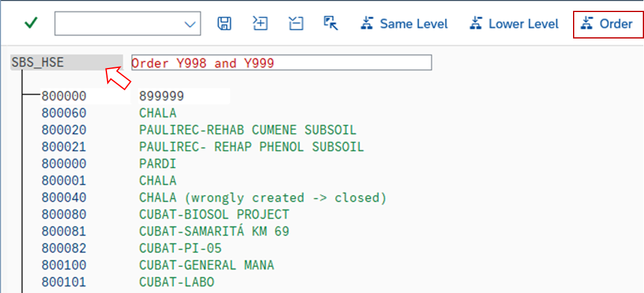Insert group at Lower Level
Screen dimensions: 644x293
(x=514, y=24)
